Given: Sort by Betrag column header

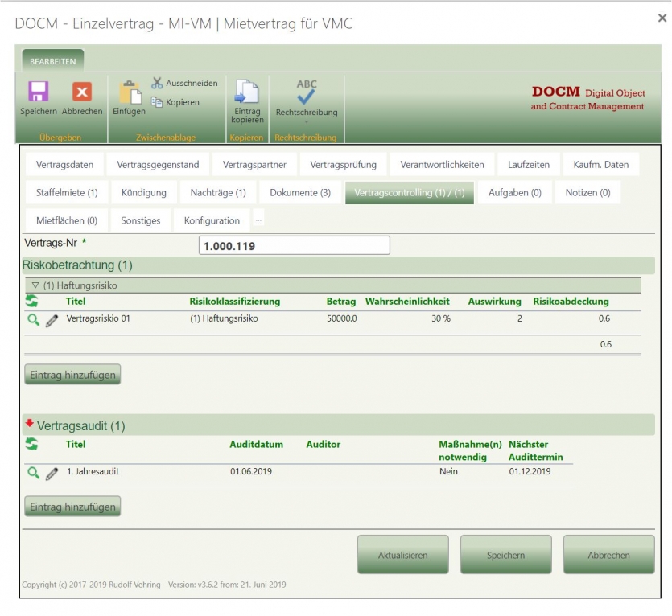Looking at the screenshot, I should tap(340, 301).
